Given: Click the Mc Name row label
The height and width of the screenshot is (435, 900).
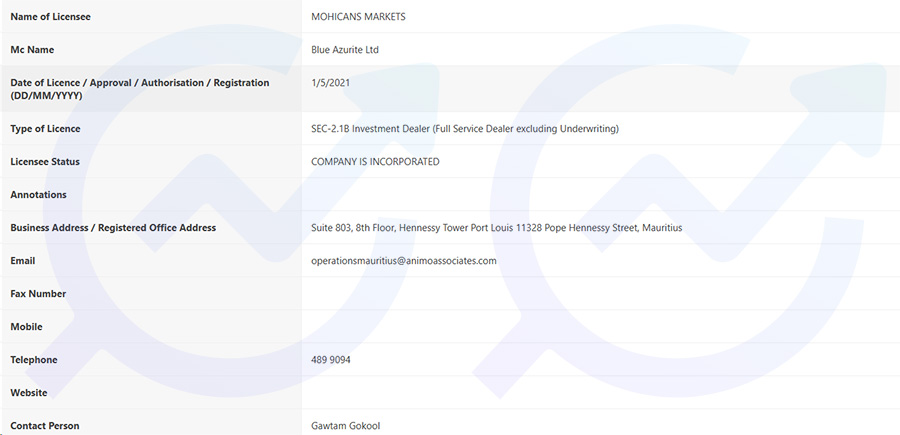Looking at the screenshot, I should pos(32,50).
